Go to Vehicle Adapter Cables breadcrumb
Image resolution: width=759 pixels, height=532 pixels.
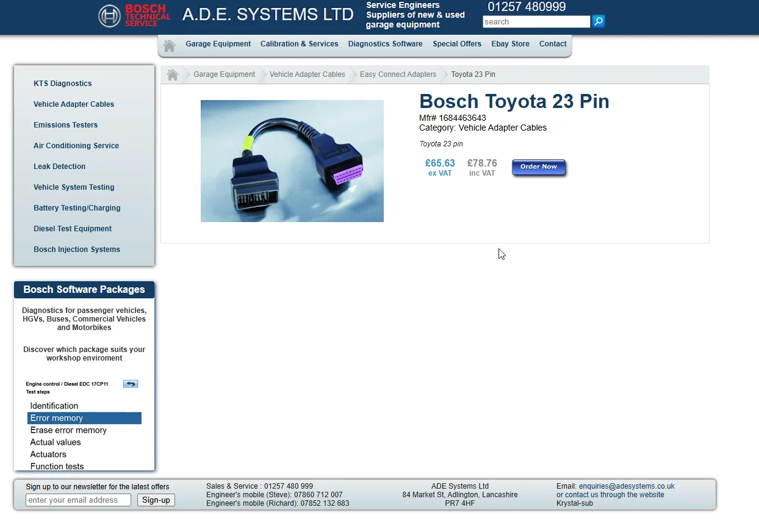pyautogui.click(x=307, y=74)
